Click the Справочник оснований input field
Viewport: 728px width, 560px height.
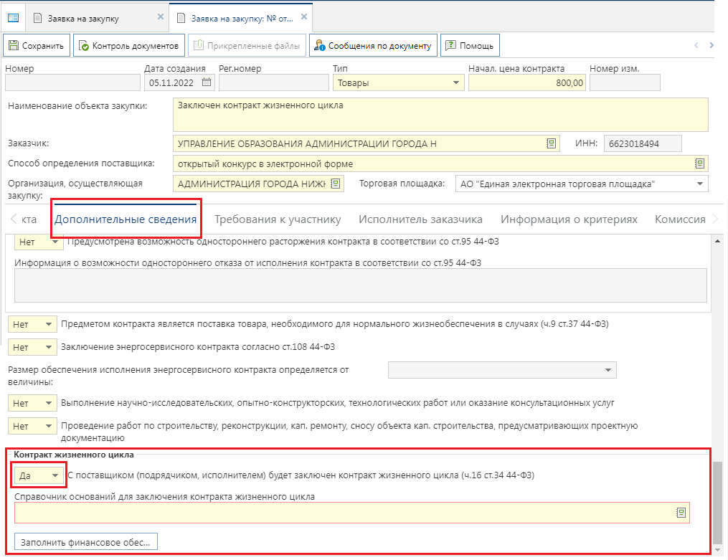click(352, 513)
